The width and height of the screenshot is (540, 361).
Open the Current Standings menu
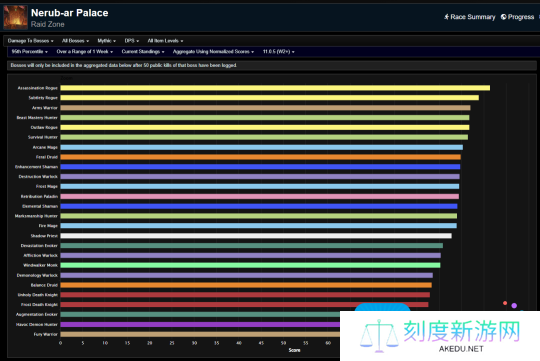[143, 52]
